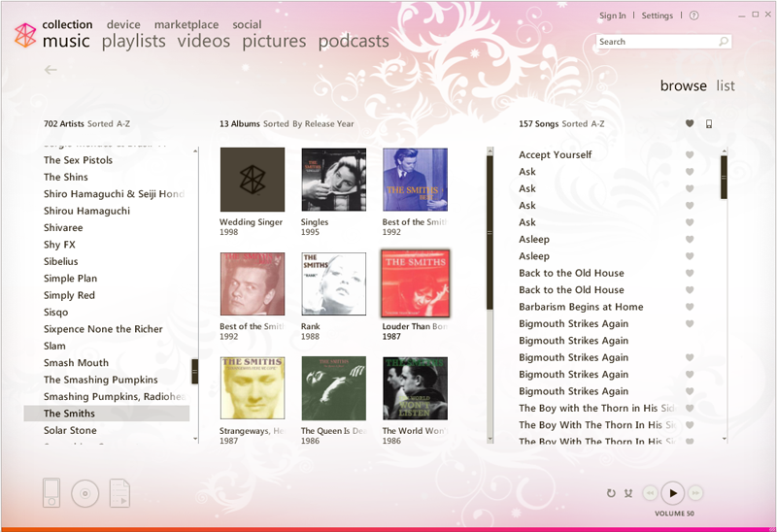Screen dimensions: 777x532
Task: Select artist Sixpence None the Richer
Action: (103, 329)
